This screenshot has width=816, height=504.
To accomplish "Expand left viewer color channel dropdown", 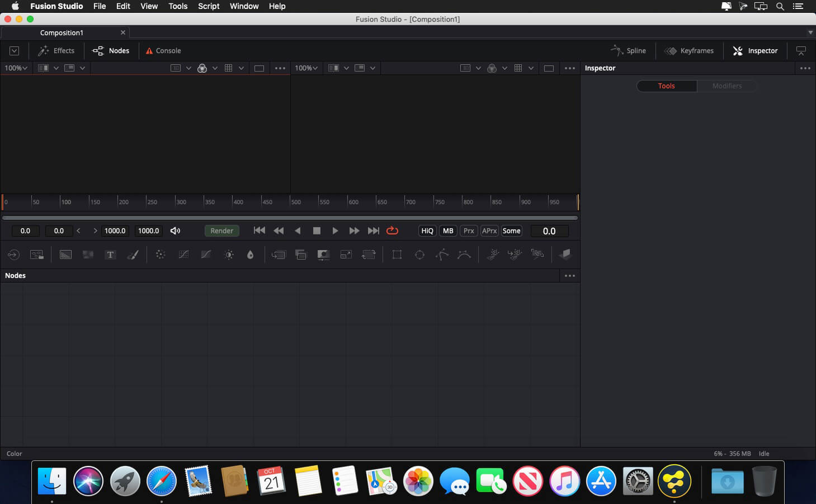I will (215, 68).
